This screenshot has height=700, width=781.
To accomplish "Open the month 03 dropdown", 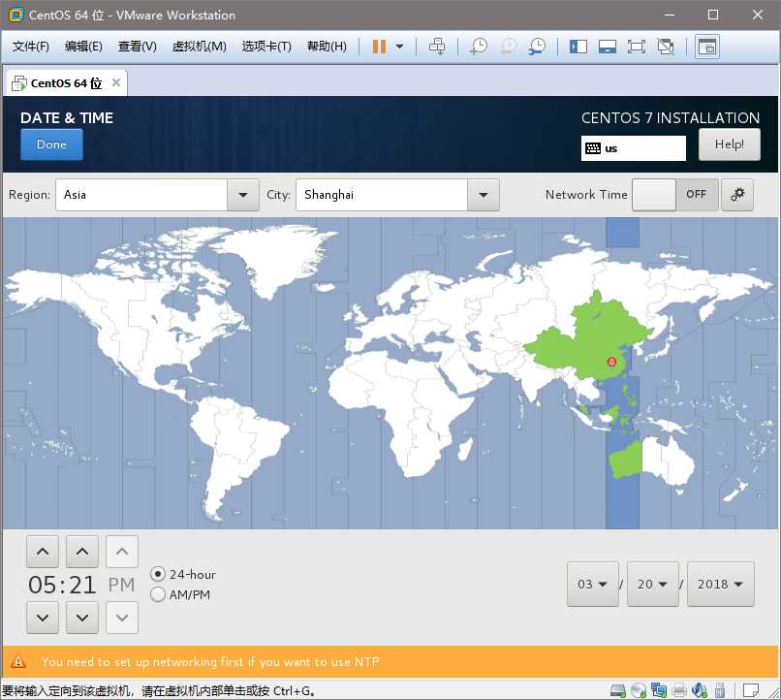I will pyautogui.click(x=593, y=584).
